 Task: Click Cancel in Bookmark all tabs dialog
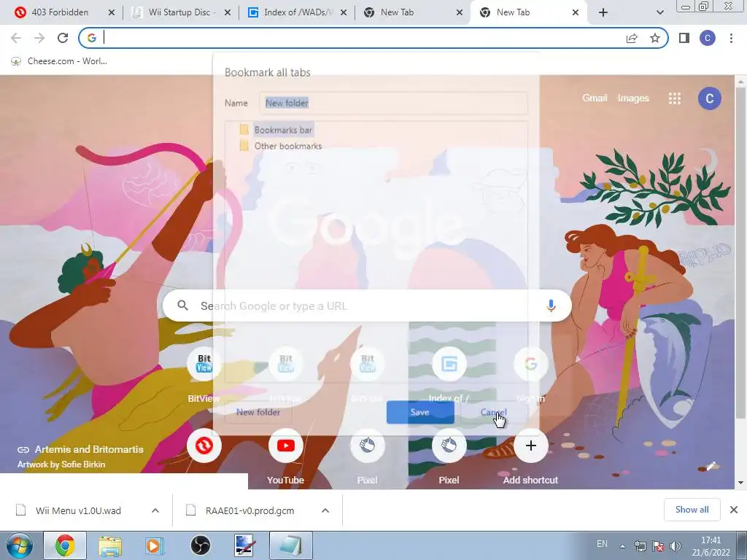click(x=494, y=412)
